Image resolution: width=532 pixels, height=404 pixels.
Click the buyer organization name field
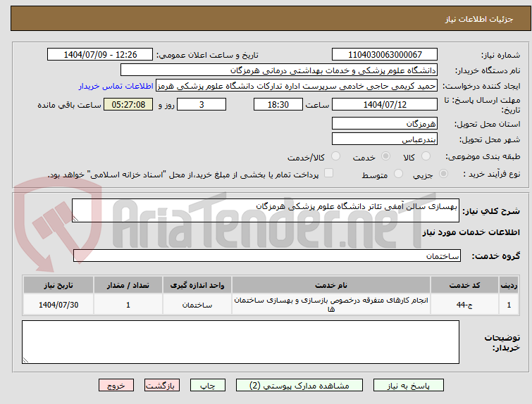point(279,70)
